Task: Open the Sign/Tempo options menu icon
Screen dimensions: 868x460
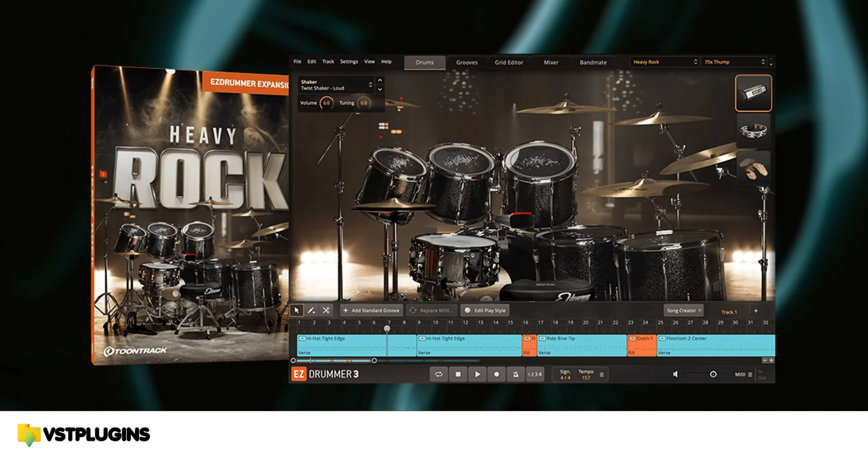Action: [x=601, y=375]
